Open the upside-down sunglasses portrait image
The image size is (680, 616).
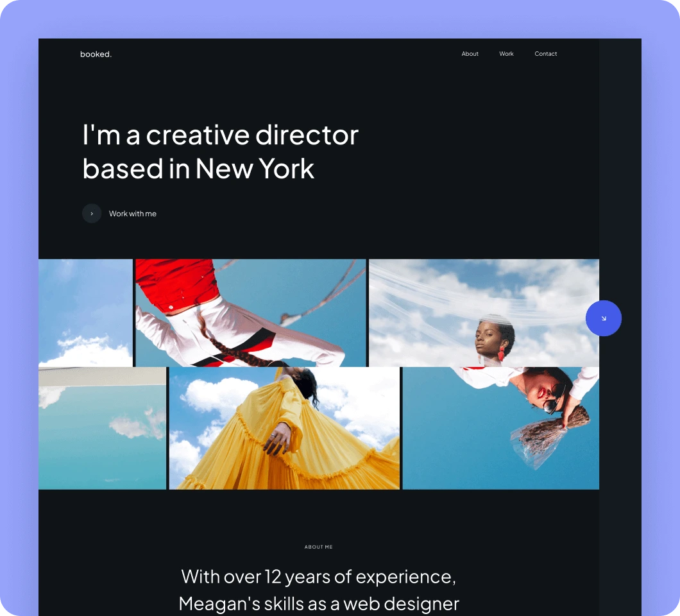[500, 427]
